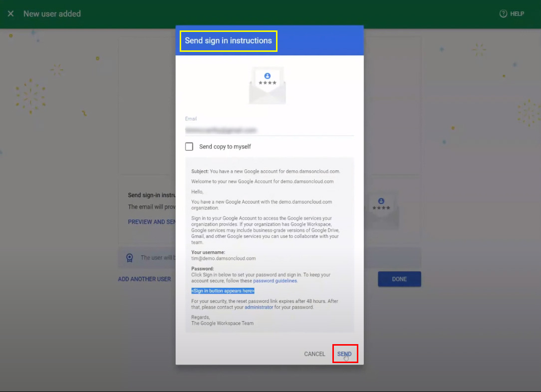Open the administrator link in email preview
The image size is (541, 392).
pyautogui.click(x=259, y=307)
